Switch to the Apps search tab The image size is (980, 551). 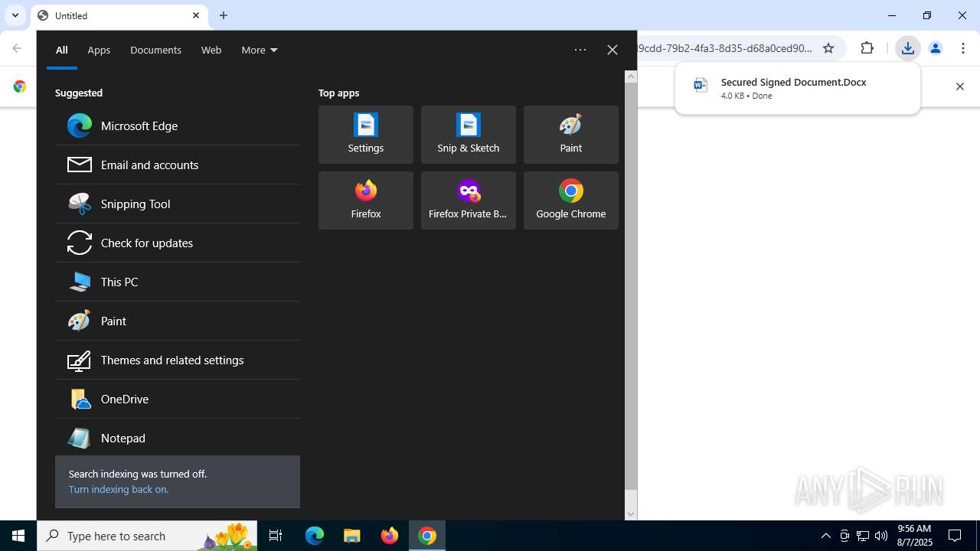click(x=99, y=50)
